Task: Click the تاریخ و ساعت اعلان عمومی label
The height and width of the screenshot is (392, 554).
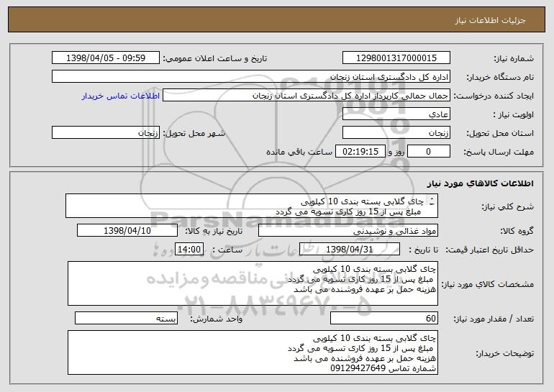Action: click(215, 58)
